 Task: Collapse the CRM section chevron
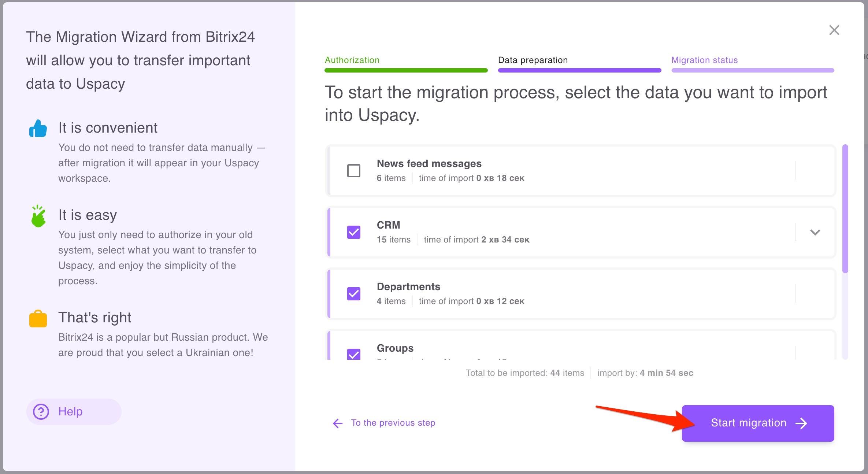[x=816, y=232]
